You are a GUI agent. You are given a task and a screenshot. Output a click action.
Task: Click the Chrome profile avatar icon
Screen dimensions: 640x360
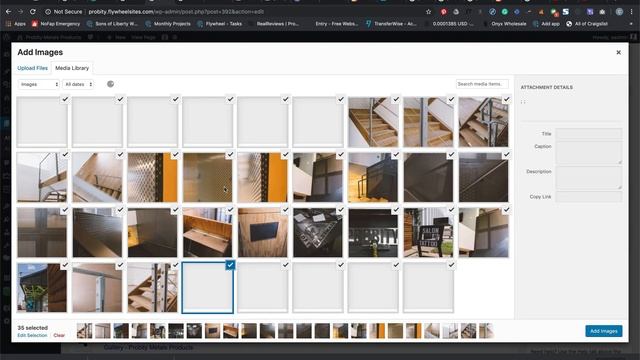tap(619, 12)
